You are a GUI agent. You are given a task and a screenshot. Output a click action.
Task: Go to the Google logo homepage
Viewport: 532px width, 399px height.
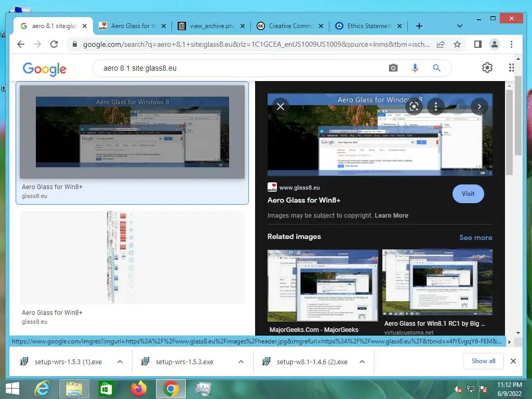(45, 69)
